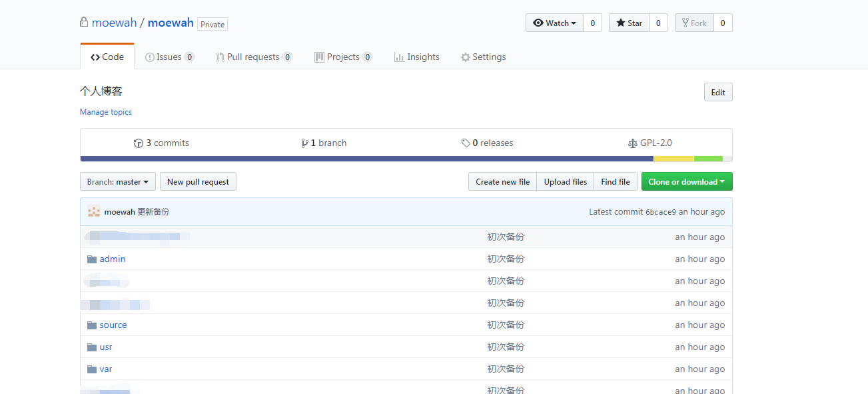
Task: Click the Fork button
Action: click(694, 23)
